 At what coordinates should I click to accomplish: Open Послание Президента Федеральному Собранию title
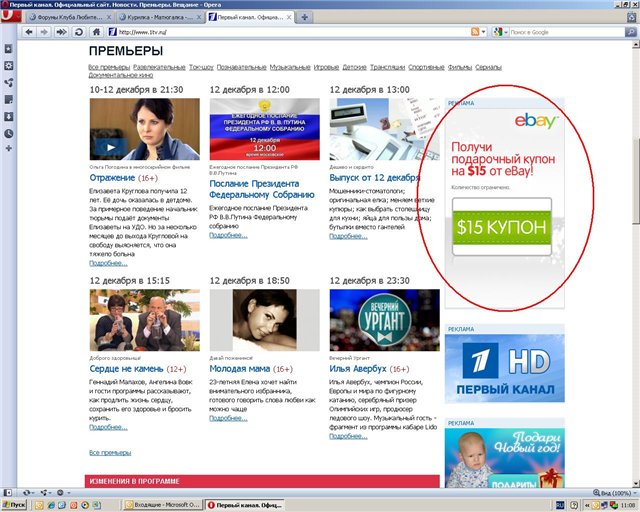[x=262, y=189]
